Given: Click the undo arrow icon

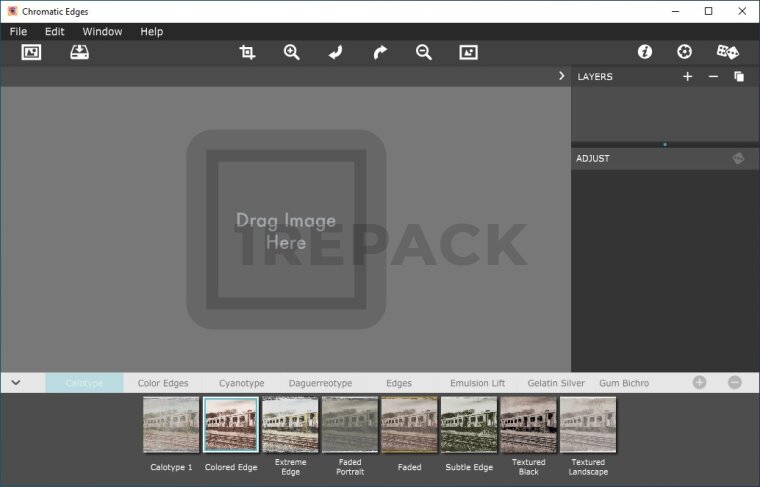Looking at the screenshot, I should pos(336,53).
